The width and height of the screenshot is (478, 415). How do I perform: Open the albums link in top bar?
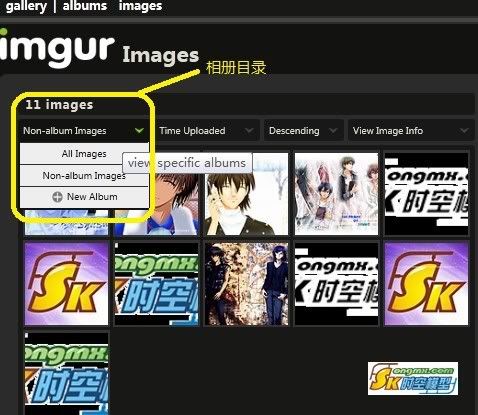click(85, 6)
